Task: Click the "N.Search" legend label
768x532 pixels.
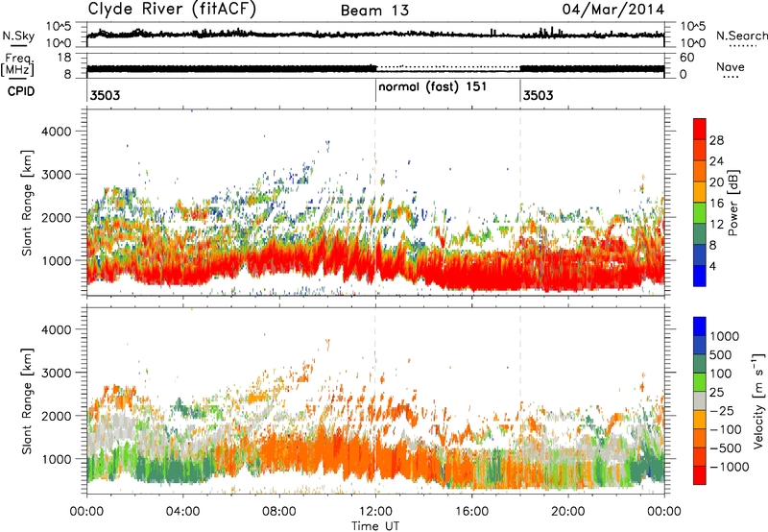Action: (x=741, y=36)
